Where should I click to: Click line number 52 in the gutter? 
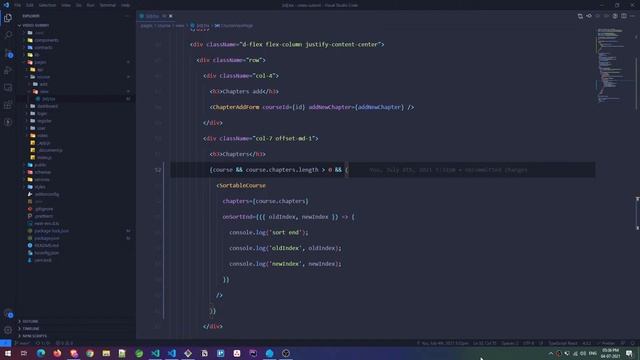(158, 170)
